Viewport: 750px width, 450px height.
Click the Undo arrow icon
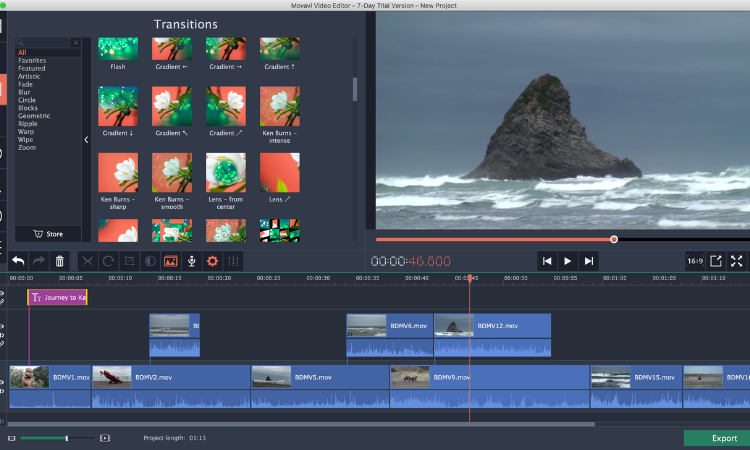coord(18,261)
